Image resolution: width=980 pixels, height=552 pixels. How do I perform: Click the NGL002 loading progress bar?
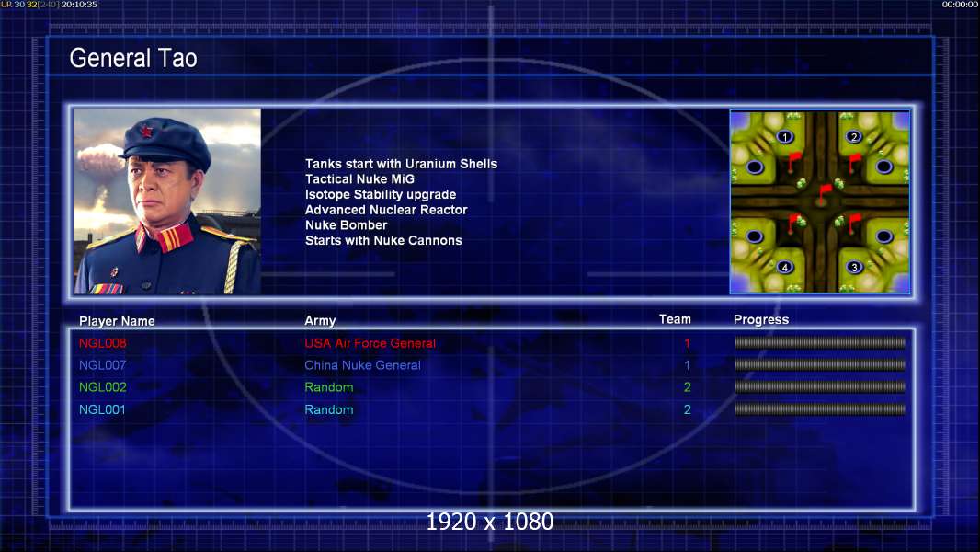[820, 387]
